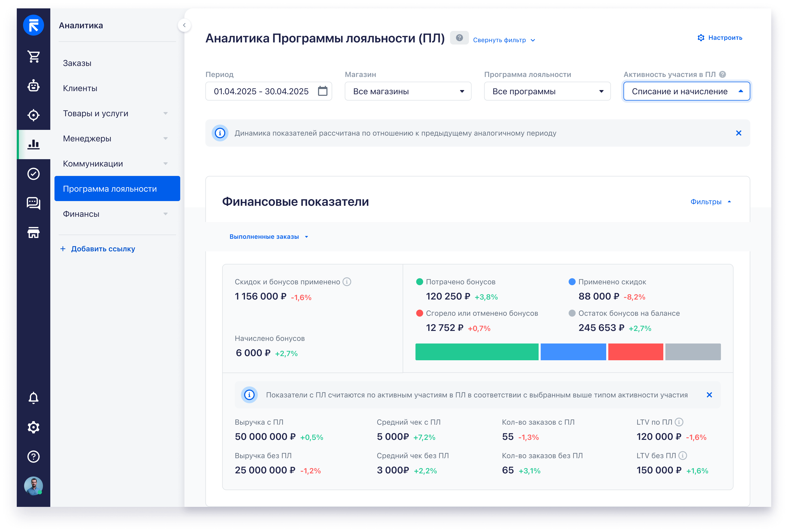
Task: Close the dynamics notice banner
Action: point(738,133)
